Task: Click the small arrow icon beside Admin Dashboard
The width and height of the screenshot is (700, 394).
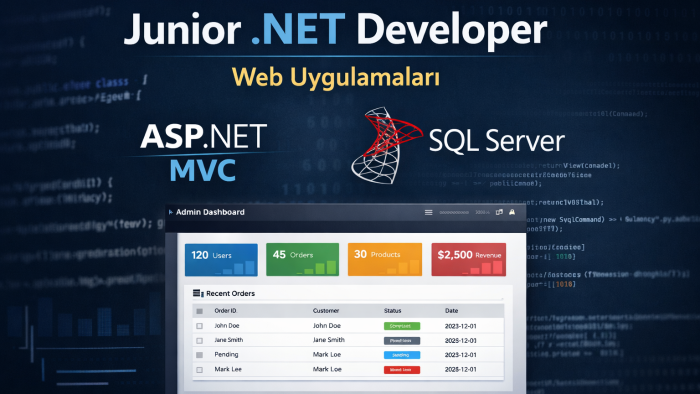Action: [x=171, y=212]
